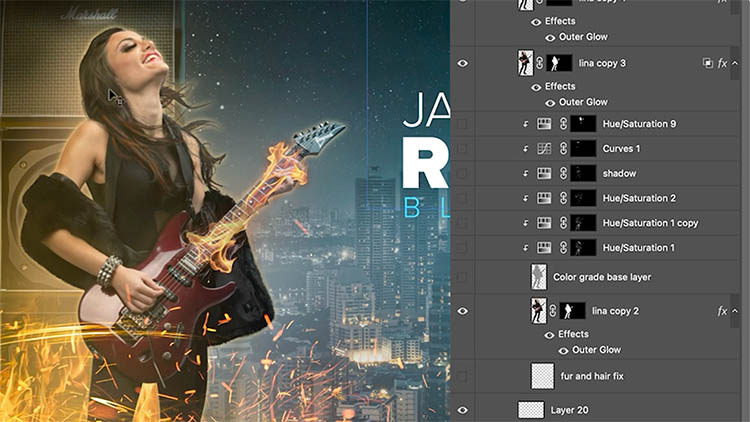Click the Curves 1 adjustment icon
The height and width of the screenshot is (422, 750).
[545, 148]
